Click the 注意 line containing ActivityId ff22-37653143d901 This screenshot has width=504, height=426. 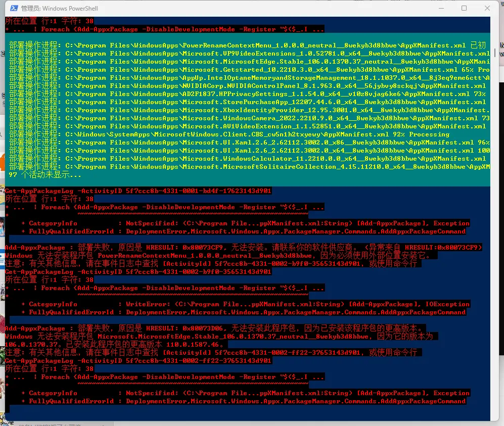(x=211, y=352)
